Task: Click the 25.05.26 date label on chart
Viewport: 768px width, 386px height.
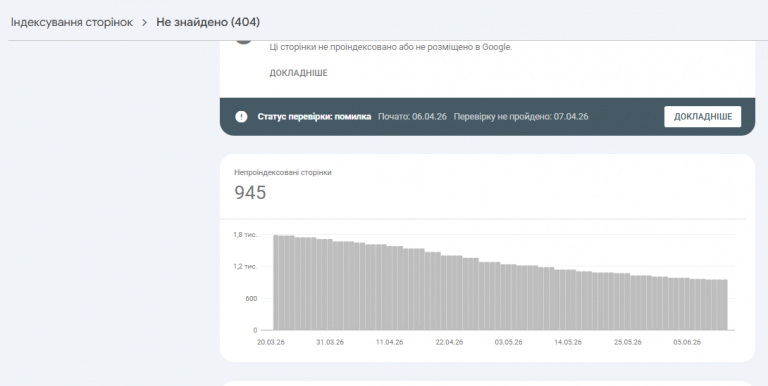Action: pyautogui.click(x=628, y=342)
